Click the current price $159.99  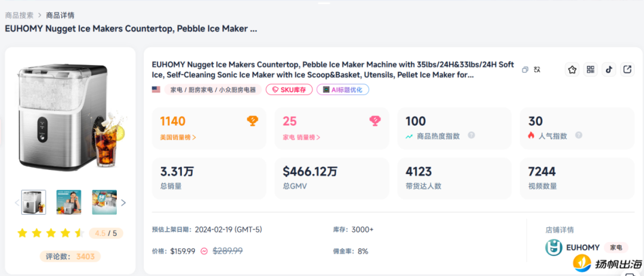point(183,251)
